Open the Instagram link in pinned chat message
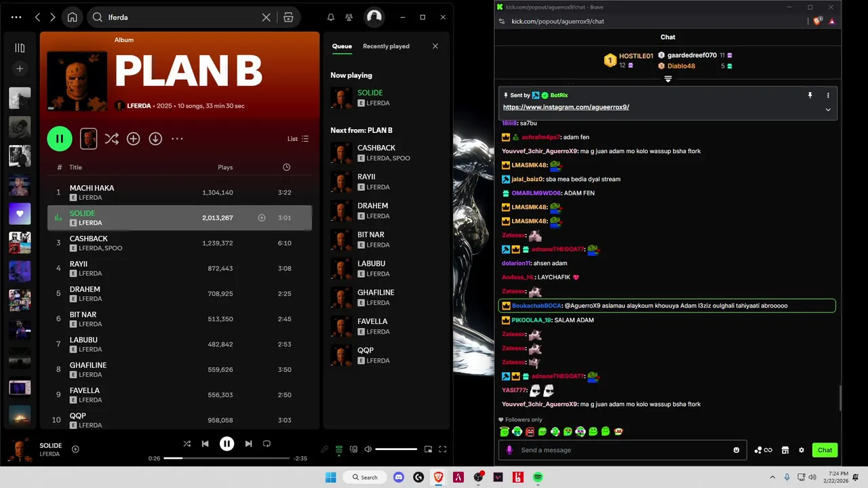This screenshot has width=868, height=488. coord(566,107)
